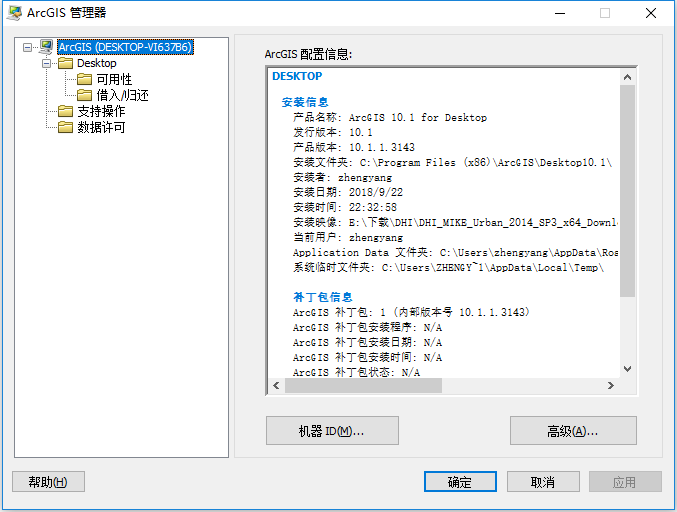Click the vertical scrollbar up arrow
Screen dimensions: 677x512
tap(627, 77)
